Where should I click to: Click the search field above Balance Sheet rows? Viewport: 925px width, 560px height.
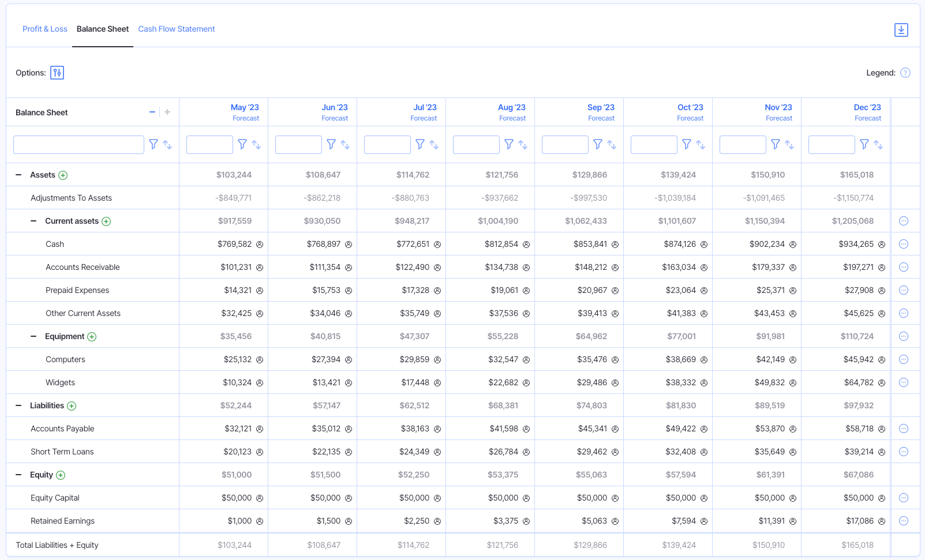tap(78, 144)
